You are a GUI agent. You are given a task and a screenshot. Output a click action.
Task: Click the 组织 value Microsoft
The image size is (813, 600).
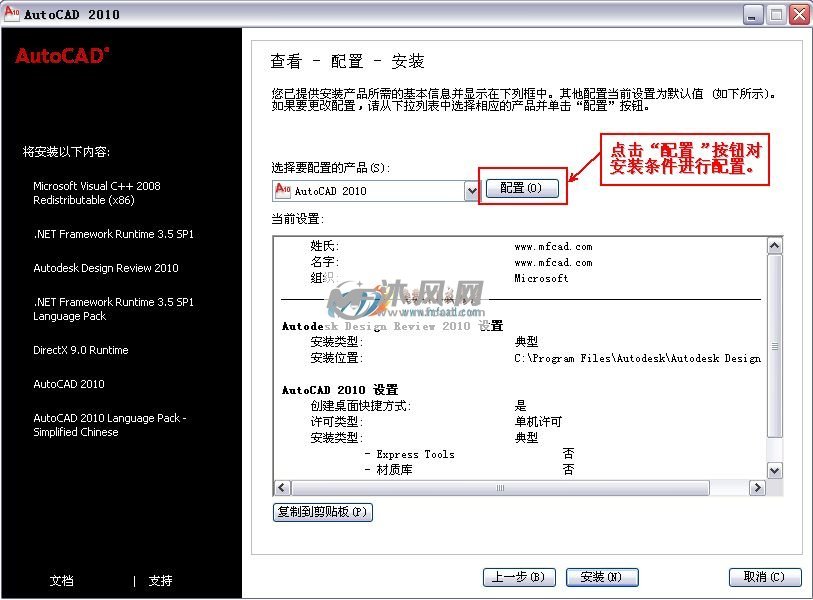[x=541, y=278]
